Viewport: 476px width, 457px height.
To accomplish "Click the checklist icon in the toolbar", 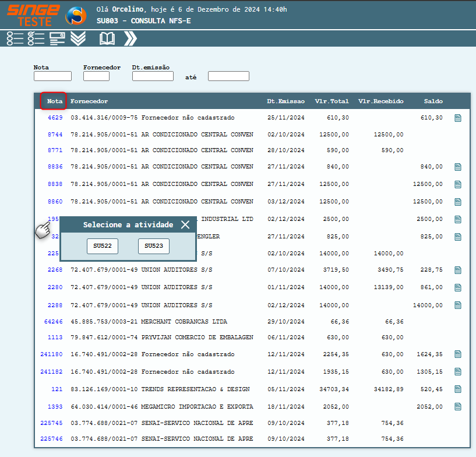I will point(36,38).
